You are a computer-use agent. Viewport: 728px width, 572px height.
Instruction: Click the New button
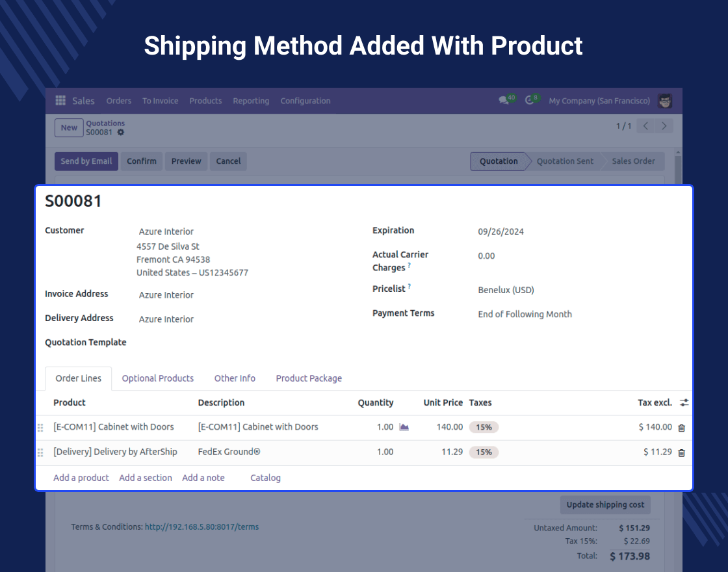[69, 127]
